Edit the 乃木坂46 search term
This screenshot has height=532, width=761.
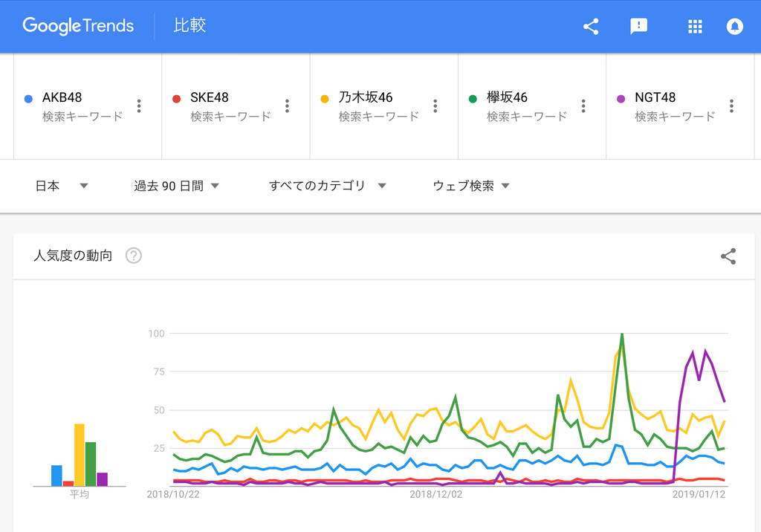366,97
